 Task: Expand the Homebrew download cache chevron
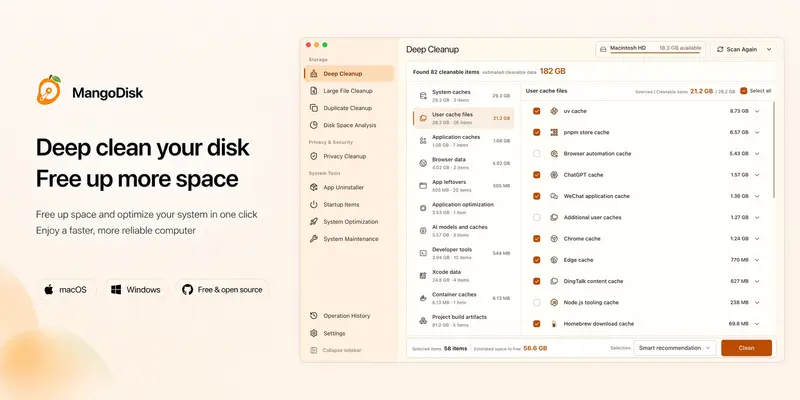(757, 323)
